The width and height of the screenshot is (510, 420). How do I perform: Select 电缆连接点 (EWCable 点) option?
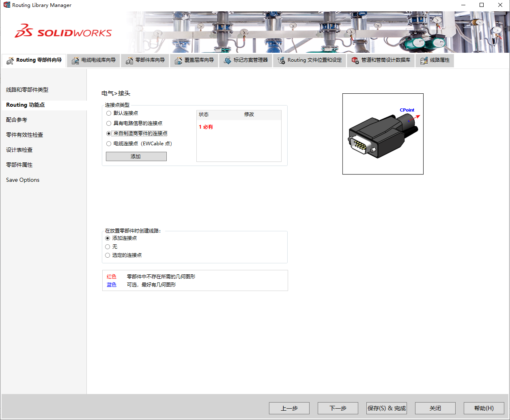(x=109, y=143)
